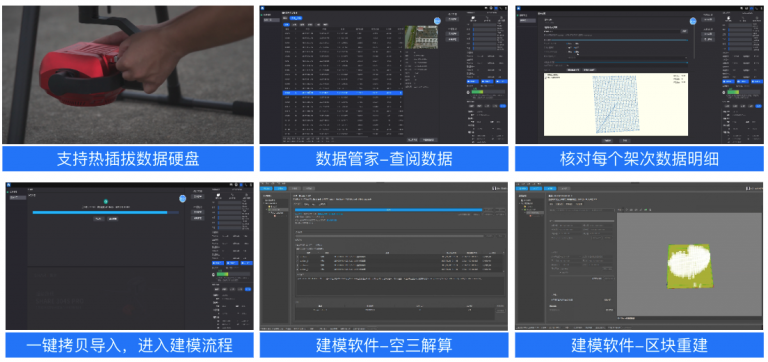Viewport: 768px width, 362px height.
Task: Click the caption 核对每个架次数据明细
Action: (x=639, y=159)
